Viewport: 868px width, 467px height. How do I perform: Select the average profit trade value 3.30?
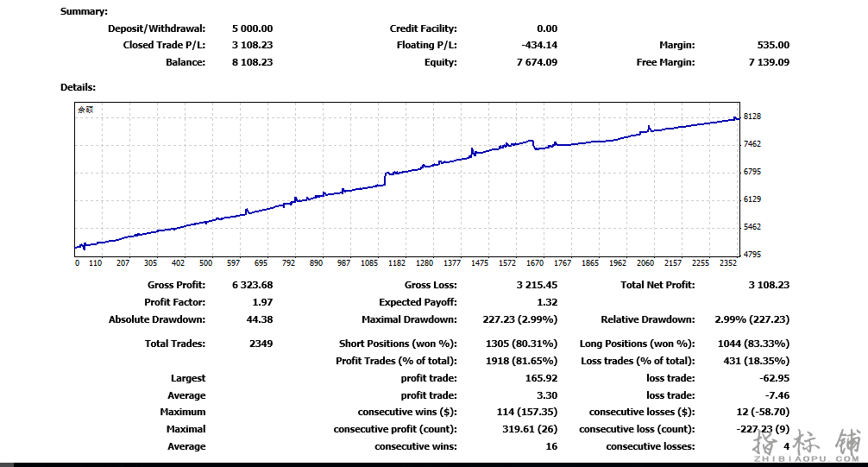547,395
